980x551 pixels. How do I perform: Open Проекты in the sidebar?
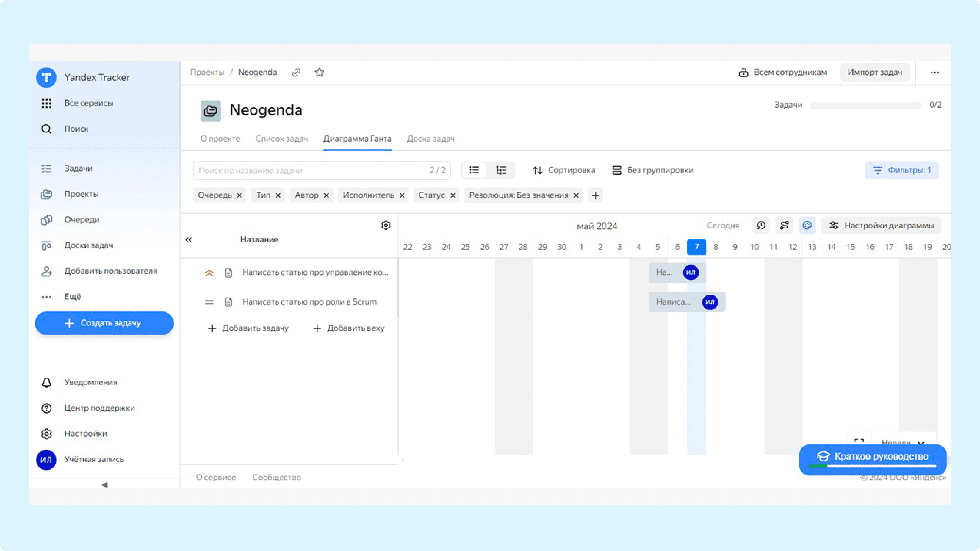[x=82, y=194]
